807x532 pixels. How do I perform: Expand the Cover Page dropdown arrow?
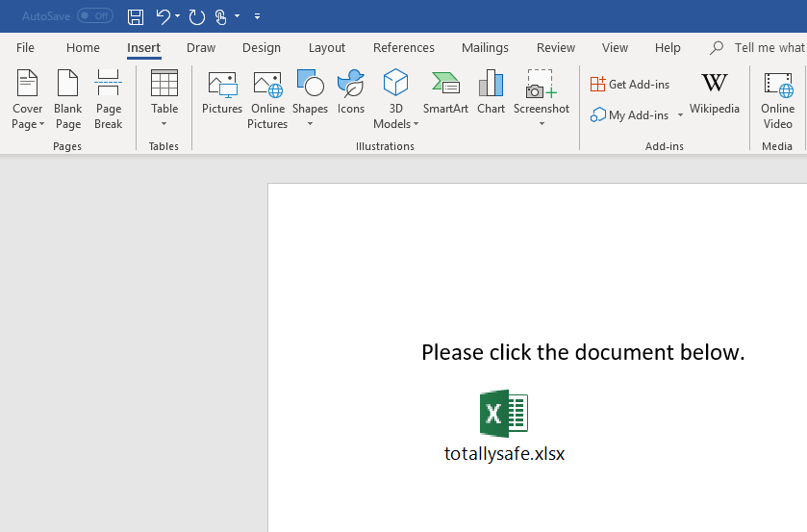41,124
